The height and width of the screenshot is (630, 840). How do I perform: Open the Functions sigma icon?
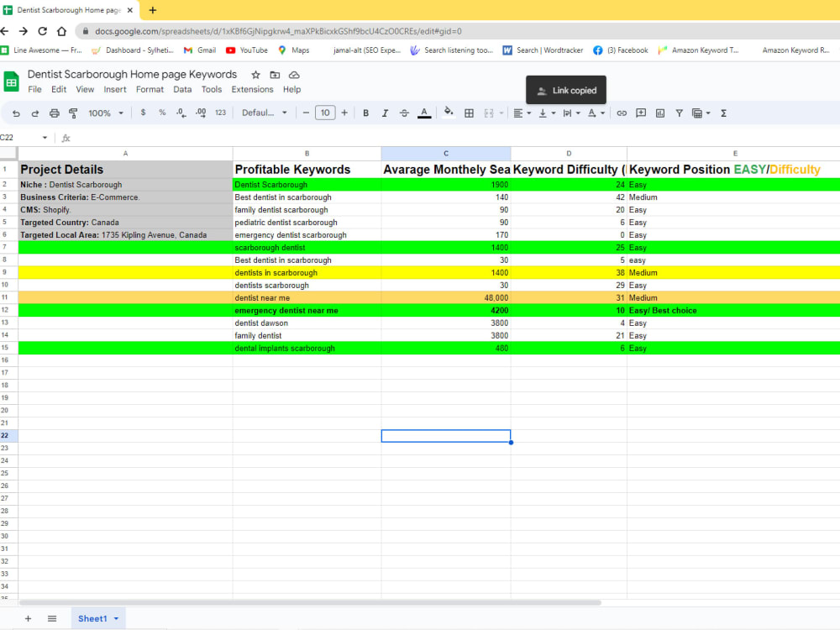723,113
